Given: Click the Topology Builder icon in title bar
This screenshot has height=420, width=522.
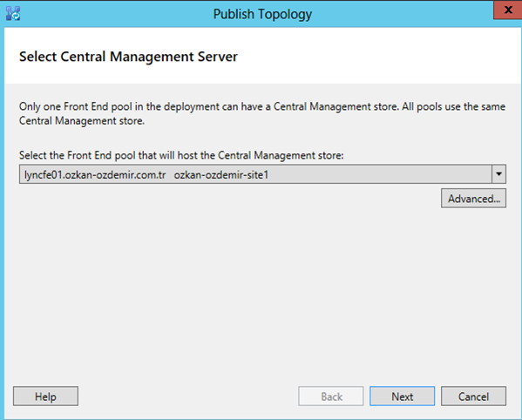Looking at the screenshot, I should 13,14.
